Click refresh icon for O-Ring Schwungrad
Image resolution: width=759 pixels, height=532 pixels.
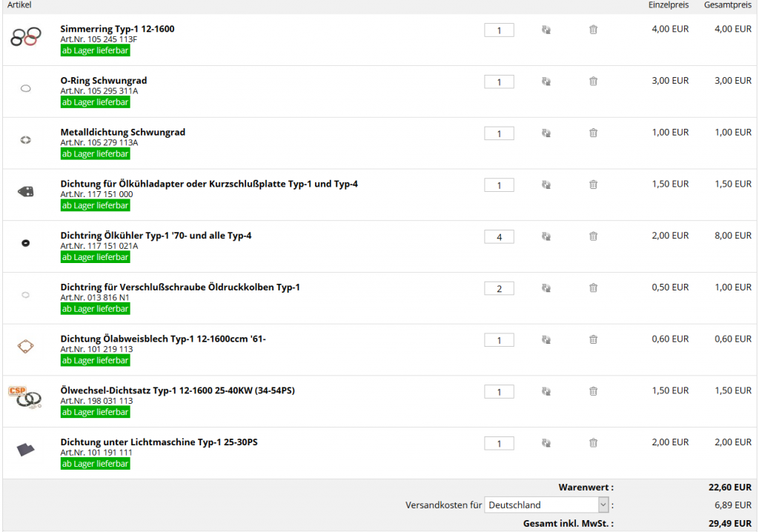click(x=546, y=82)
